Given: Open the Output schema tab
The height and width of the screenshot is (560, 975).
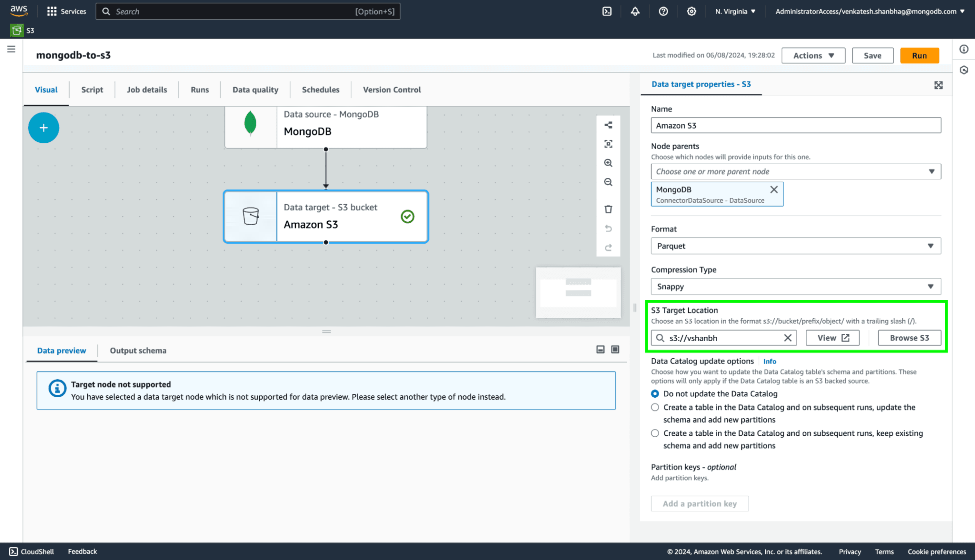Looking at the screenshot, I should tap(138, 350).
